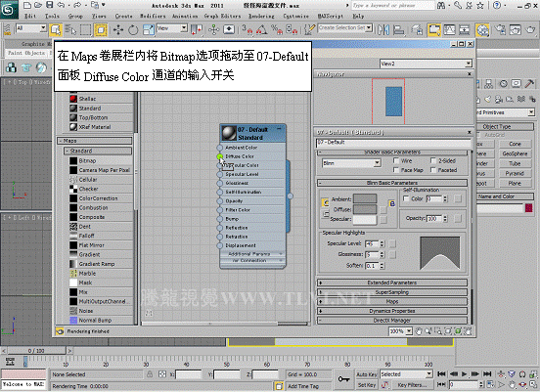Click the Specular color swatch
540x392 pixels.
[365, 219]
